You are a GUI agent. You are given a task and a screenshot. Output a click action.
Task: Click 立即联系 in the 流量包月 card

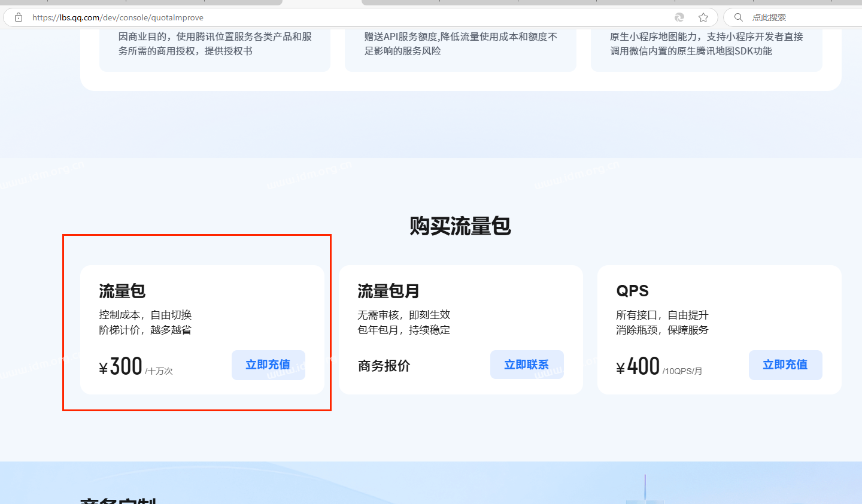pos(527,365)
